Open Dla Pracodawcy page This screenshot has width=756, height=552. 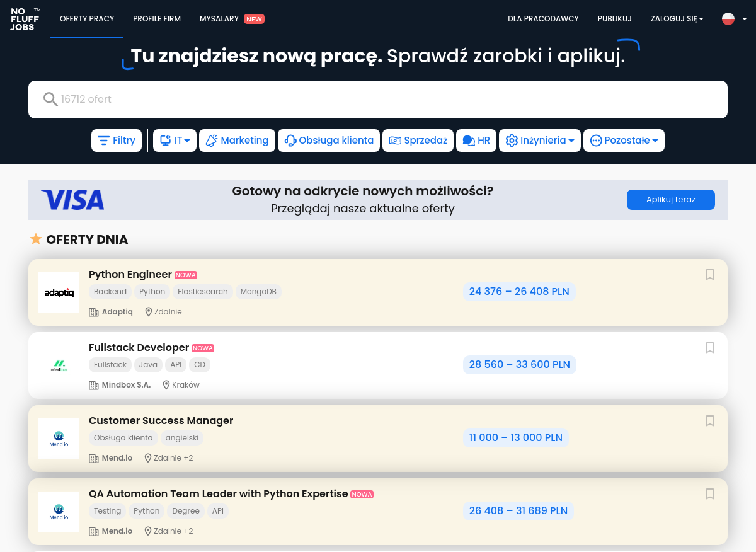pyautogui.click(x=543, y=19)
